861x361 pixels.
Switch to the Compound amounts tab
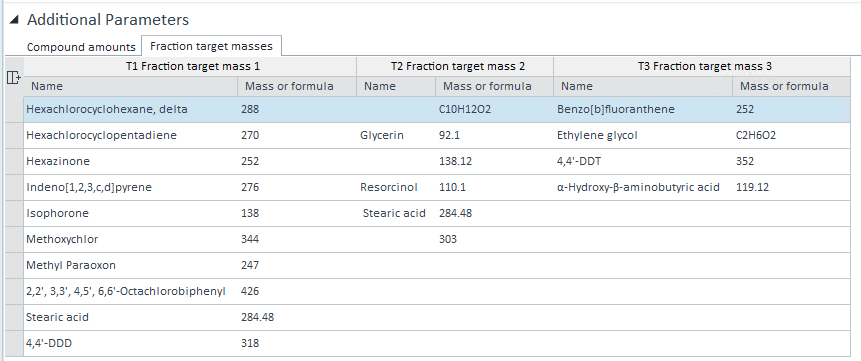81,47
